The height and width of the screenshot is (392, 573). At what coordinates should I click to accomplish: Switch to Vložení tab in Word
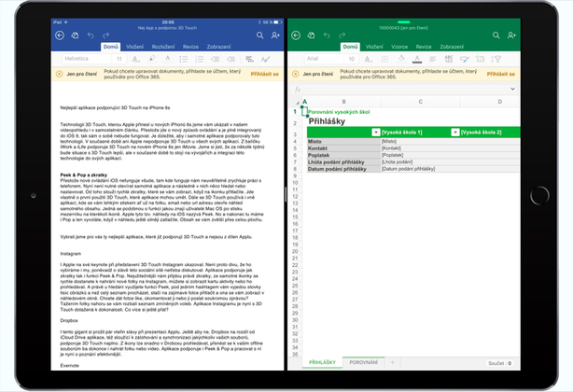click(x=134, y=47)
